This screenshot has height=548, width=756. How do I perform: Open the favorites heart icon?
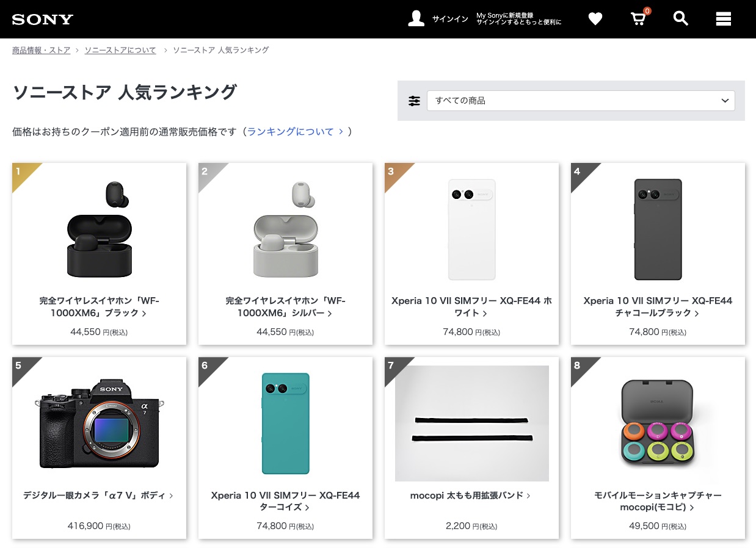click(x=595, y=19)
